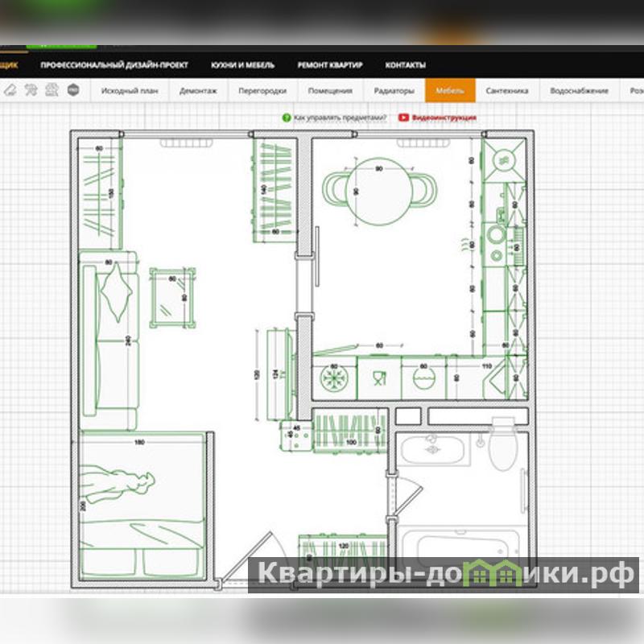Image resolution: width=644 pixels, height=644 pixels.
Task: Switch to the Демонтаж tab
Action: pos(198,91)
